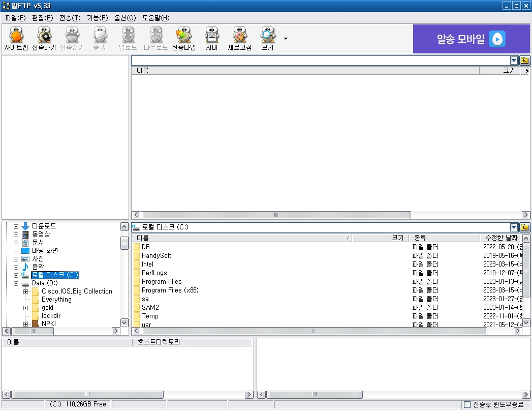532x410 pixels.
Task: Select 동영상 folder in tree
Action: [x=41, y=234]
